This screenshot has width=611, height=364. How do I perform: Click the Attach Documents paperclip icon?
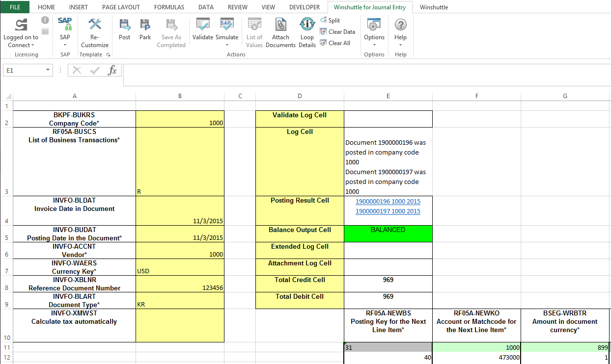point(280,24)
